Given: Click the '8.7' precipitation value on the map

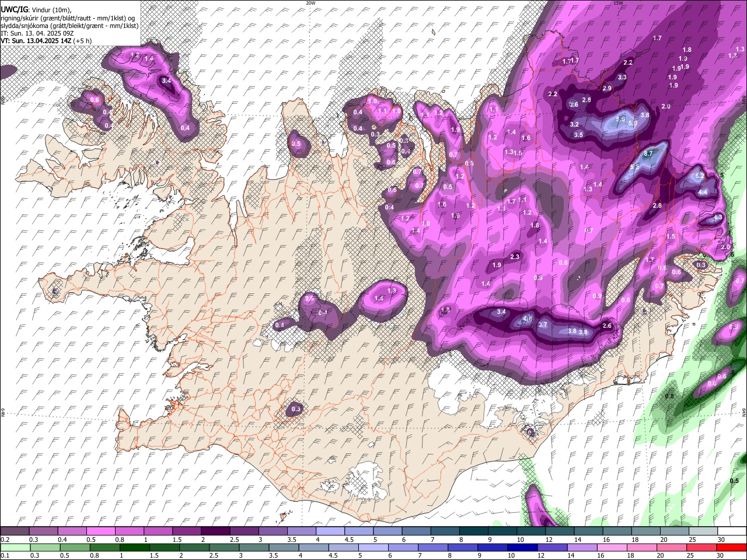Looking at the screenshot, I should 648,154.
